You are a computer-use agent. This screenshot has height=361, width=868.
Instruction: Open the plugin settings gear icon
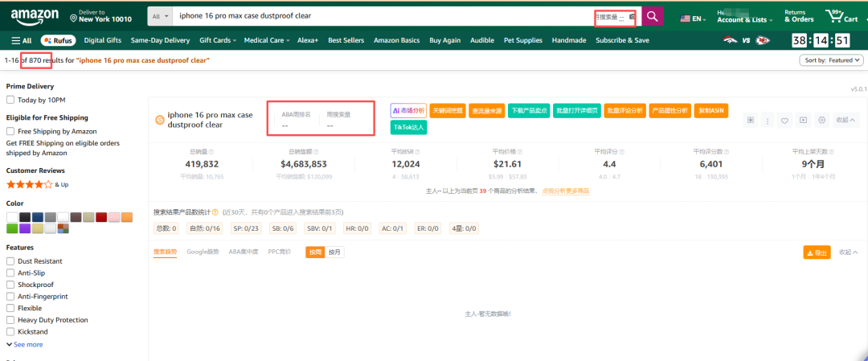[x=821, y=121]
